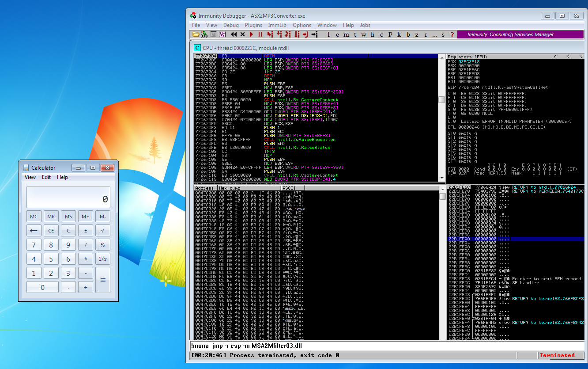Click the ASCII column header in dump pane
The height and width of the screenshot is (369, 588).
(293, 188)
